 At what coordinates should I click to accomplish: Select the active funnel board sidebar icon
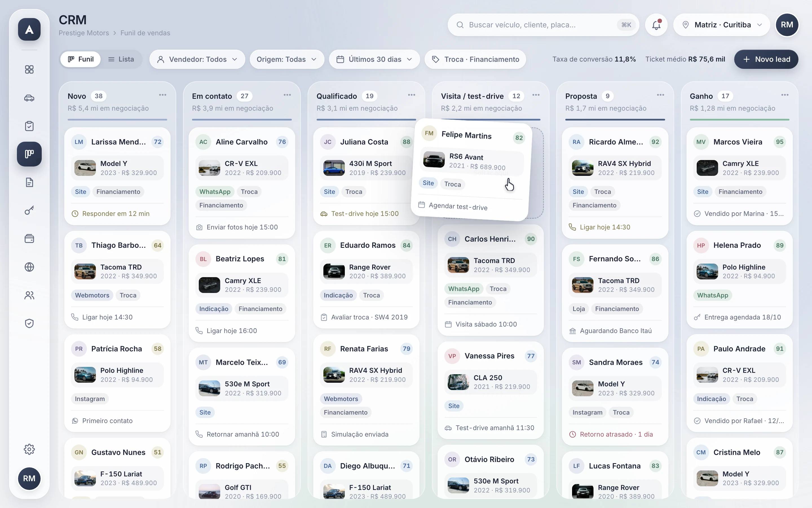(x=29, y=154)
